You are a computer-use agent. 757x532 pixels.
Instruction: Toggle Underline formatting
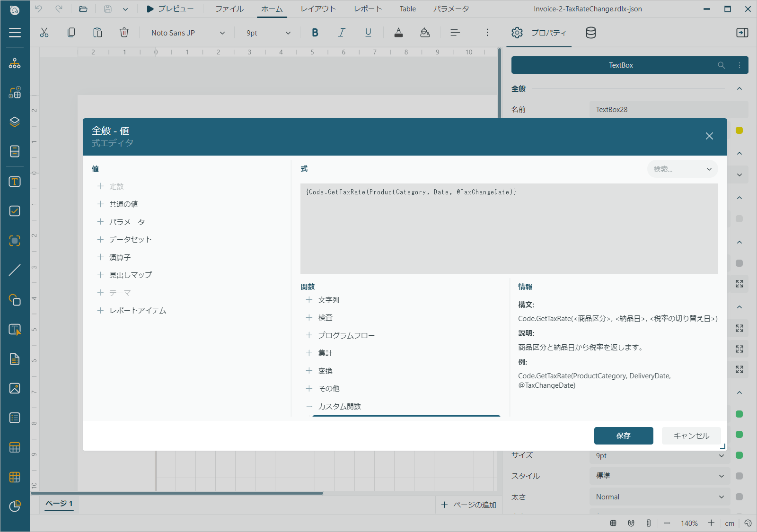[x=368, y=33]
